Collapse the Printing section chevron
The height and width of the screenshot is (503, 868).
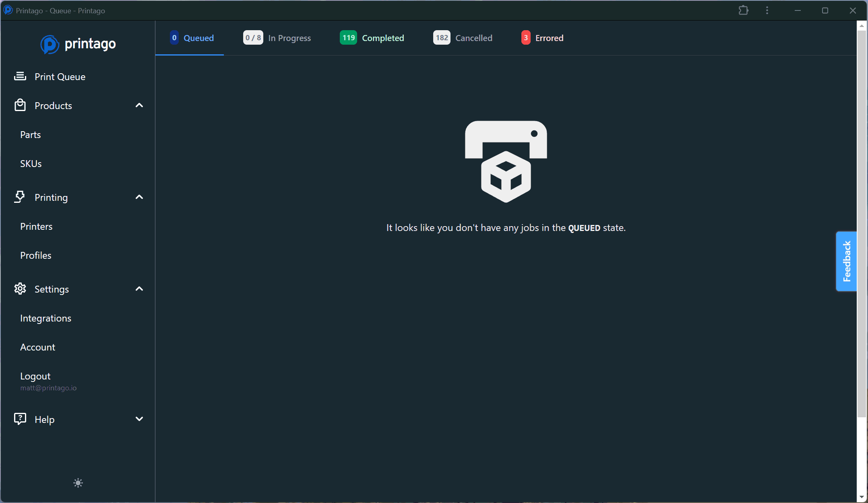139,197
